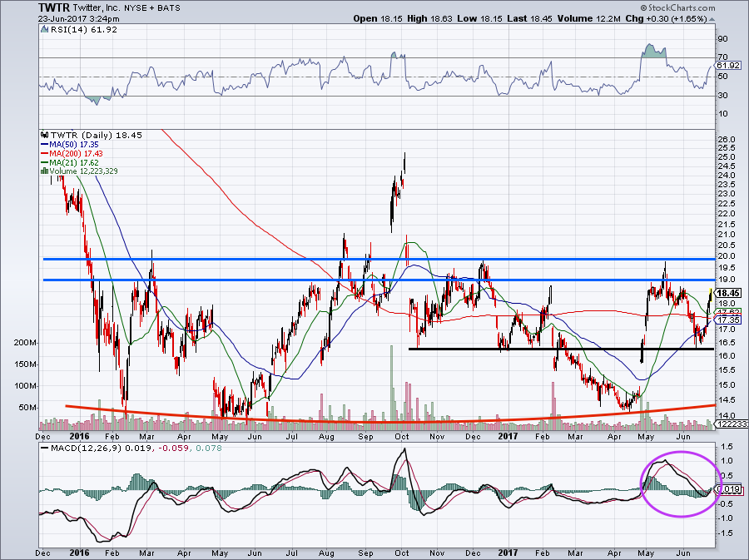Click the MA(200) 17.43 legend entry
This screenshot has width=749, height=560.
point(76,154)
